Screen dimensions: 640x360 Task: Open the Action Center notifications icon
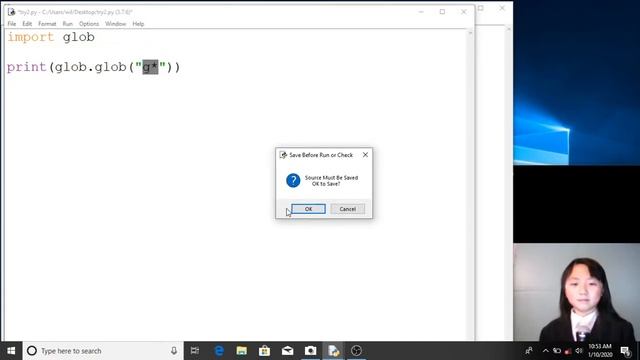click(625, 351)
